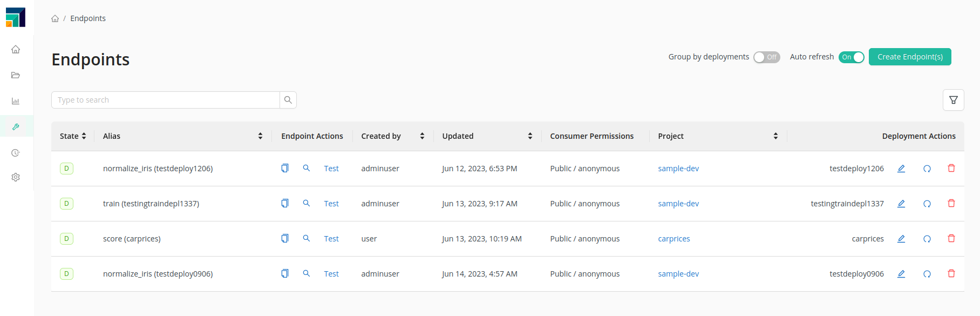Sort endpoints by Project column

[x=775, y=136]
